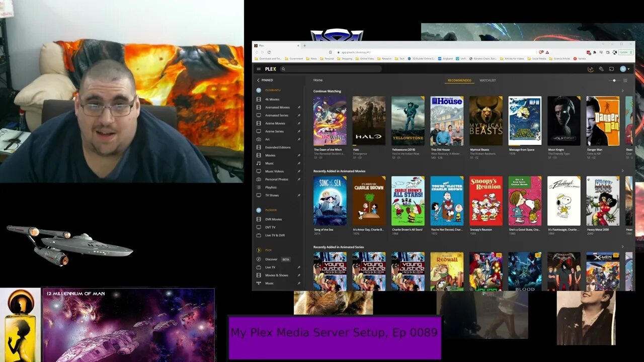Click the Plex logo
The image size is (644, 362).
(x=271, y=69)
